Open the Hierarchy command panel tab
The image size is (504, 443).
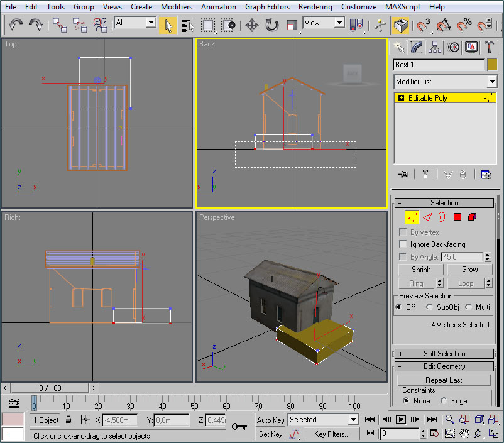[x=434, y=47]
